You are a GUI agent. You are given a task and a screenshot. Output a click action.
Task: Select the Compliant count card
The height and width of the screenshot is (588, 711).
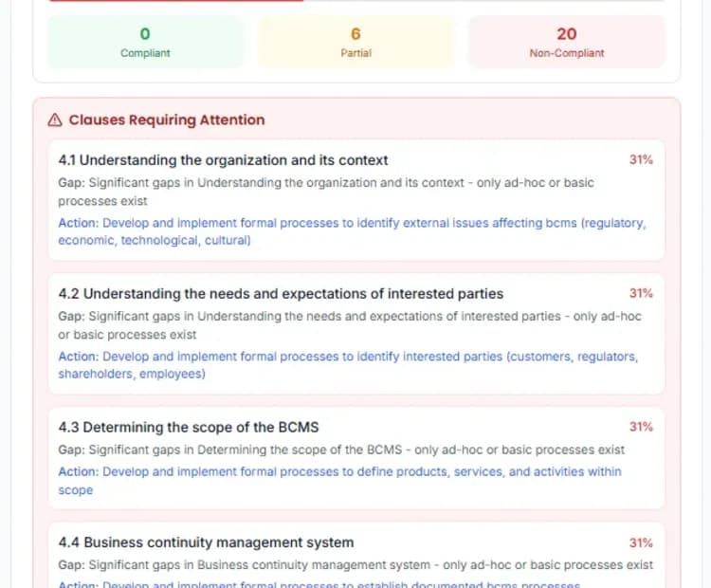145,43
